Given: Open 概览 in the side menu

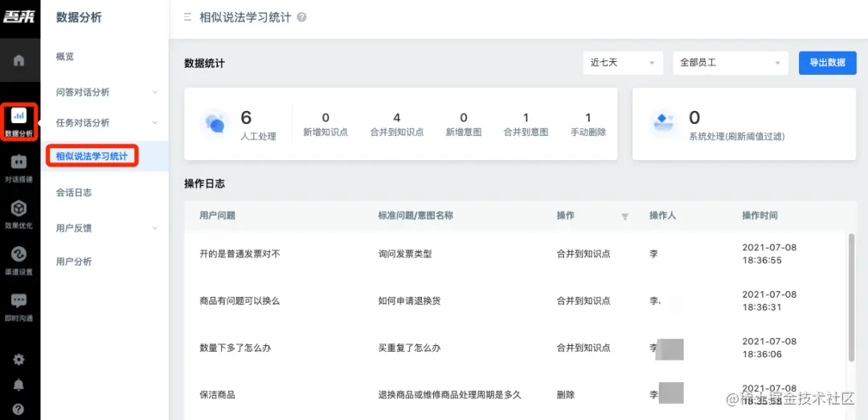Looking at the screenshot, I should (x=65, y=56).
